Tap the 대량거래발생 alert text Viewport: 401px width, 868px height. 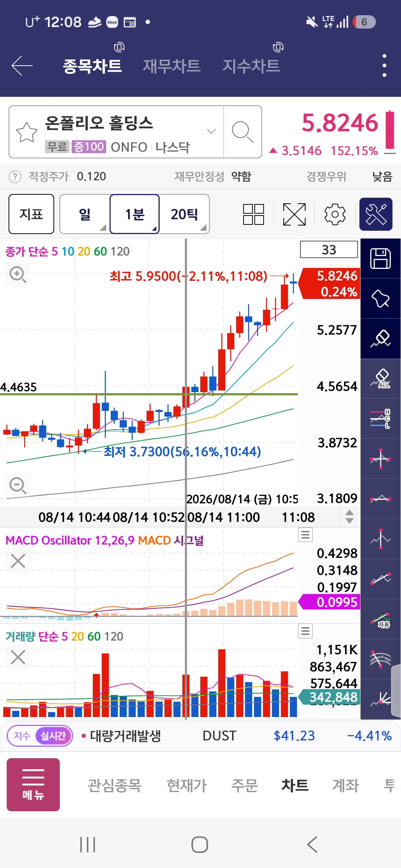pyautogui.click(x=125, y=736)
